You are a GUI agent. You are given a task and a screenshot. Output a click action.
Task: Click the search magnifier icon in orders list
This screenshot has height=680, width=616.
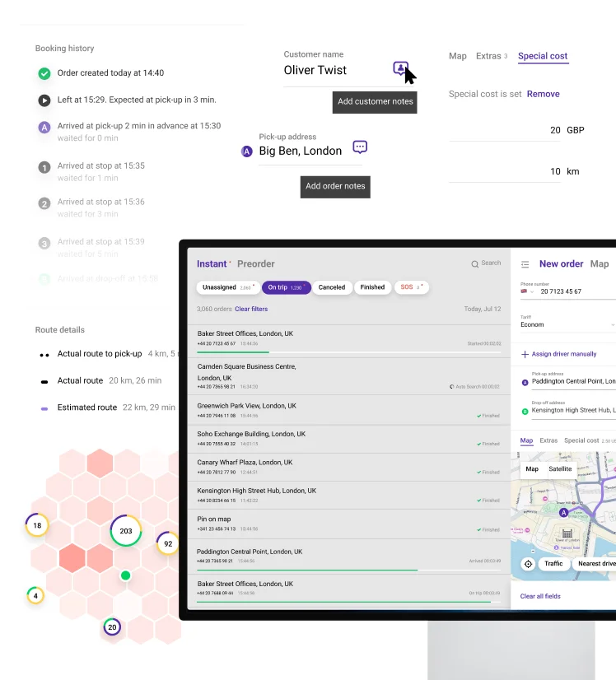(x=475, y=264)
